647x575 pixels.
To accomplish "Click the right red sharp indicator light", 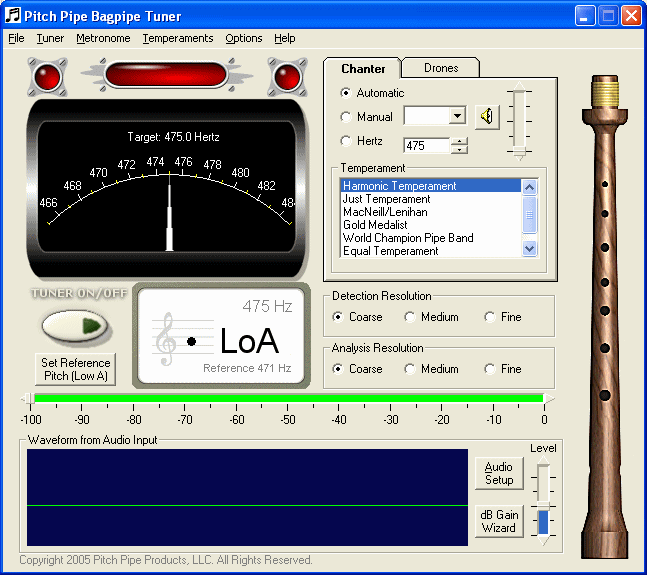I will (287, 76).
